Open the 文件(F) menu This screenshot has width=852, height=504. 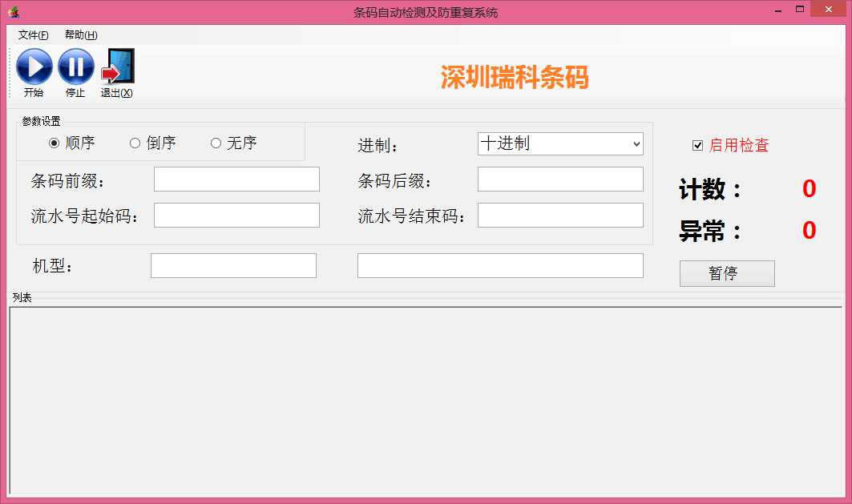pos(33,35)
